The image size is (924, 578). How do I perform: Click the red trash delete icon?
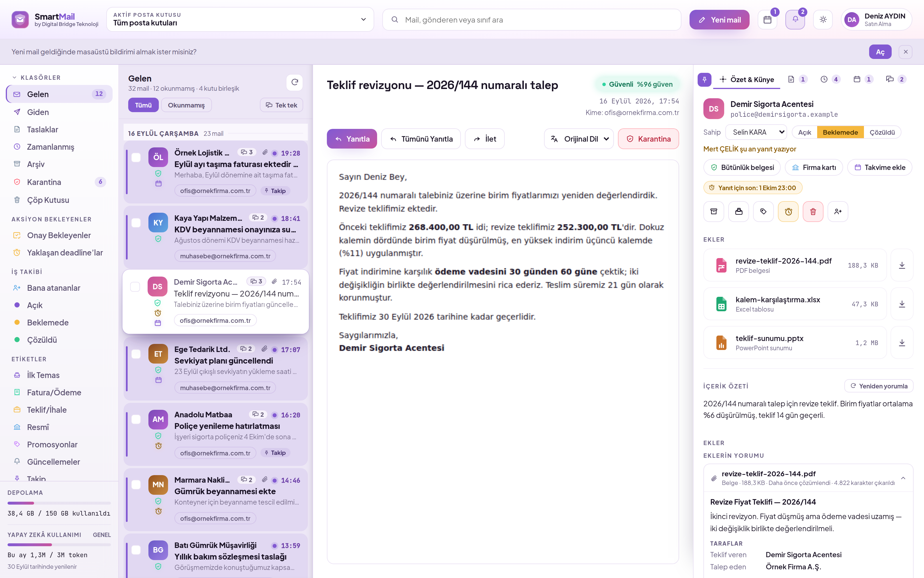813,211
